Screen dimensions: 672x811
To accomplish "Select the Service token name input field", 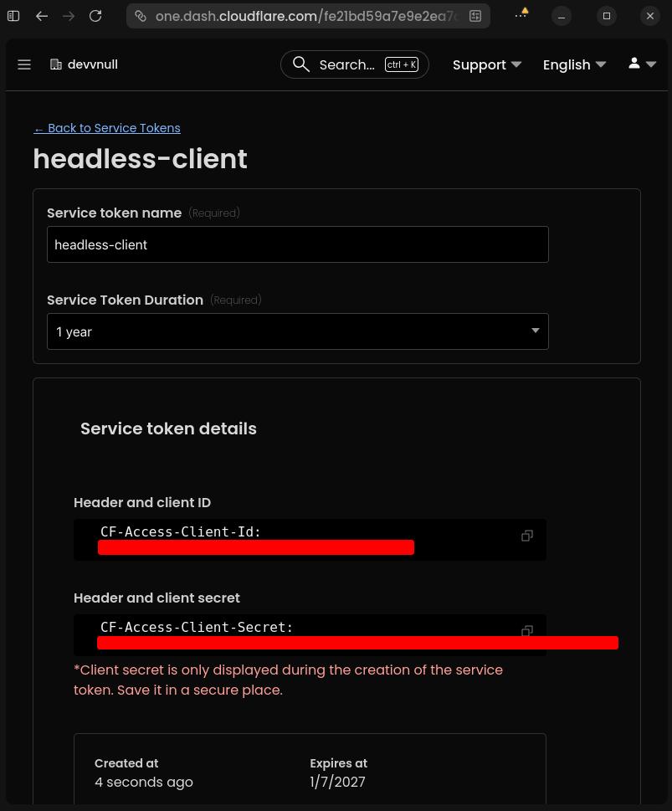I will pos(298,244).
